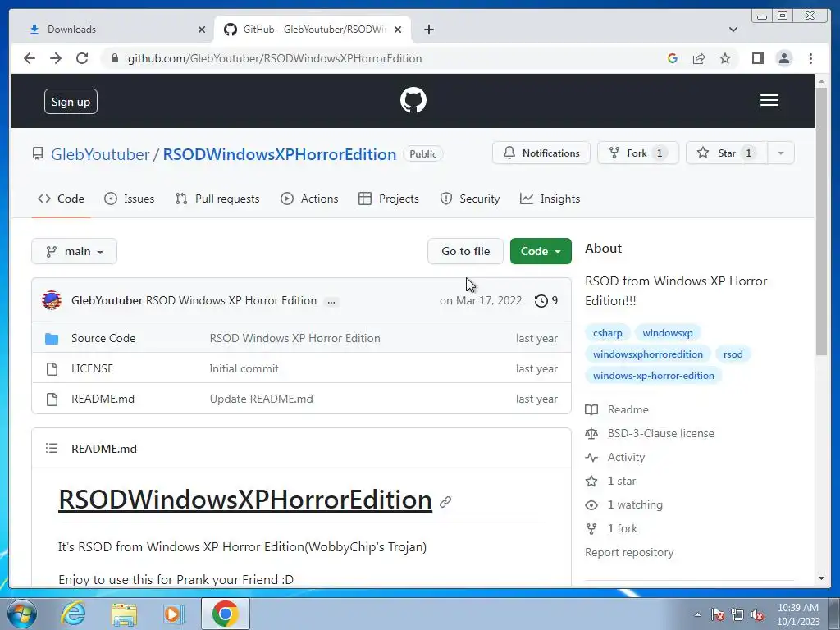Click GlebYoutuber's avatar image

point(52,300)
